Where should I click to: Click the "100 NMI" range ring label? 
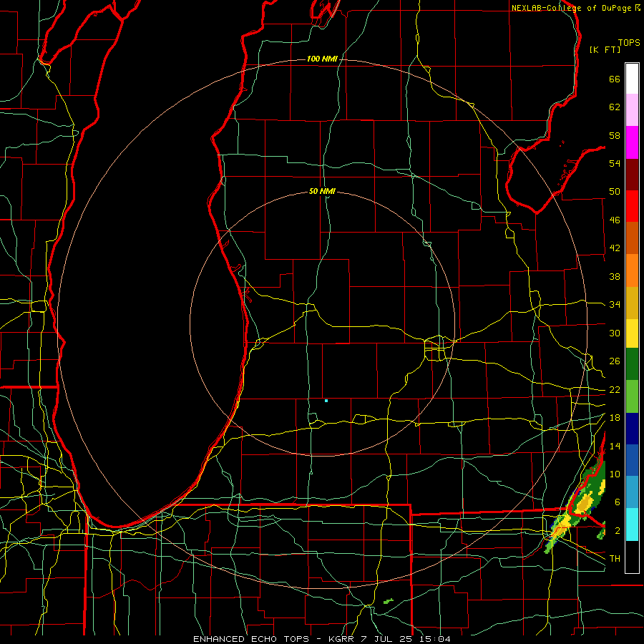(x=322, y=59)
